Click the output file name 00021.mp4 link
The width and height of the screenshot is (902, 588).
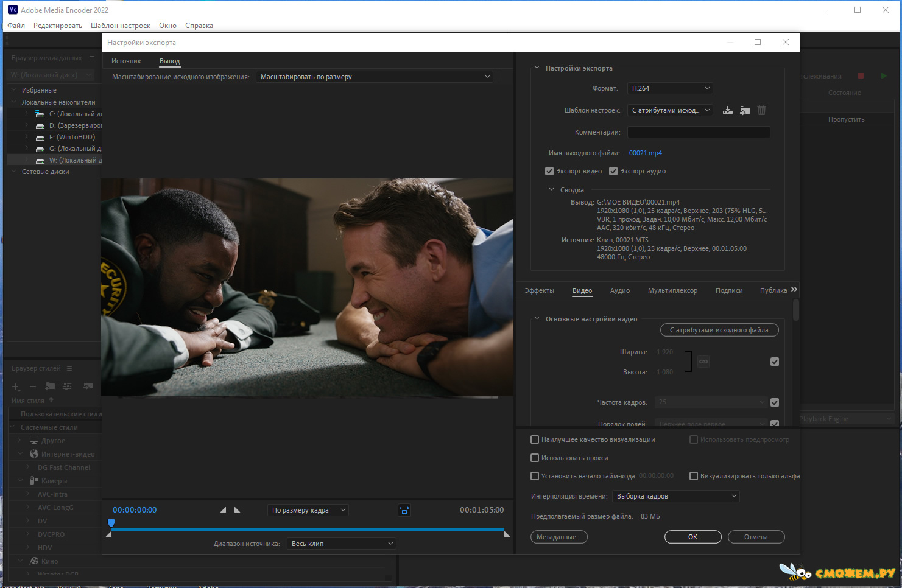(646, 153)
